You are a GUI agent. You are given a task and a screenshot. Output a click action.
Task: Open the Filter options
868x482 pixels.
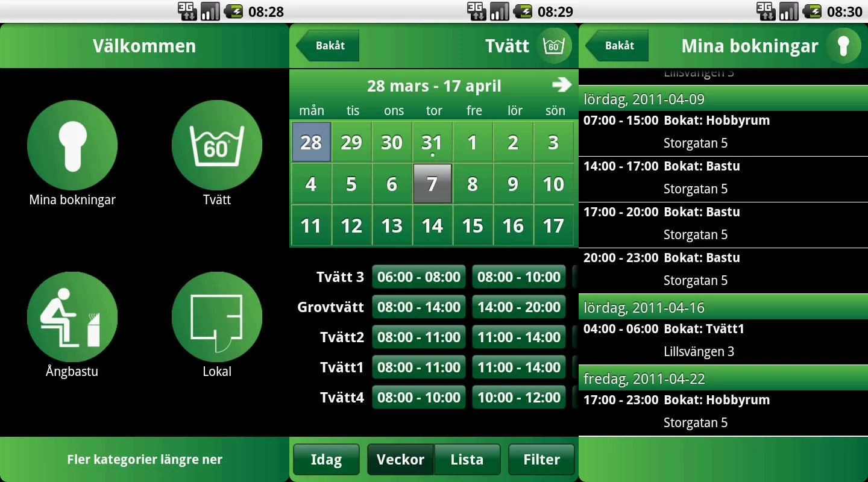pos(541,460)
